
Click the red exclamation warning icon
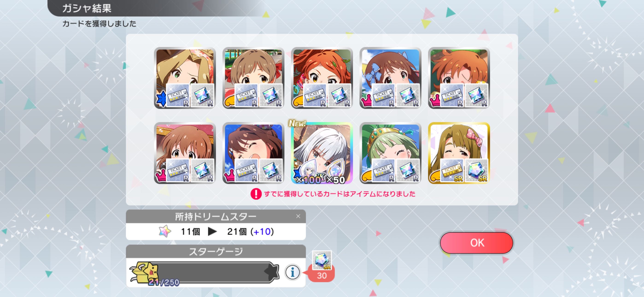coord(256,194)
